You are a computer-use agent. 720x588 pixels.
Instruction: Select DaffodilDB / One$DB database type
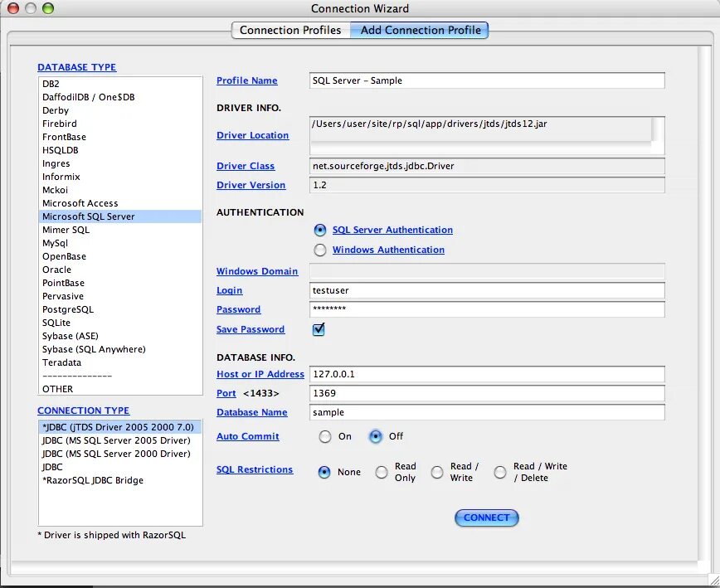(120, 97)
